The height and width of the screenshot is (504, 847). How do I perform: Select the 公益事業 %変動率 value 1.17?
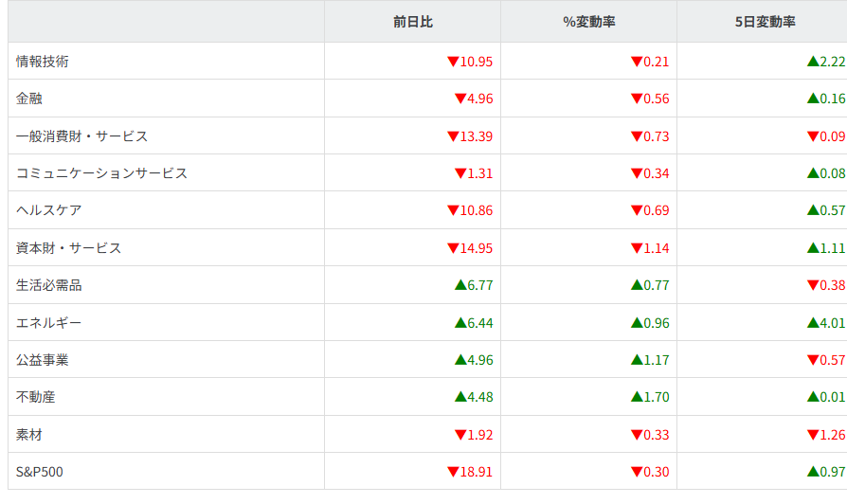656,360
